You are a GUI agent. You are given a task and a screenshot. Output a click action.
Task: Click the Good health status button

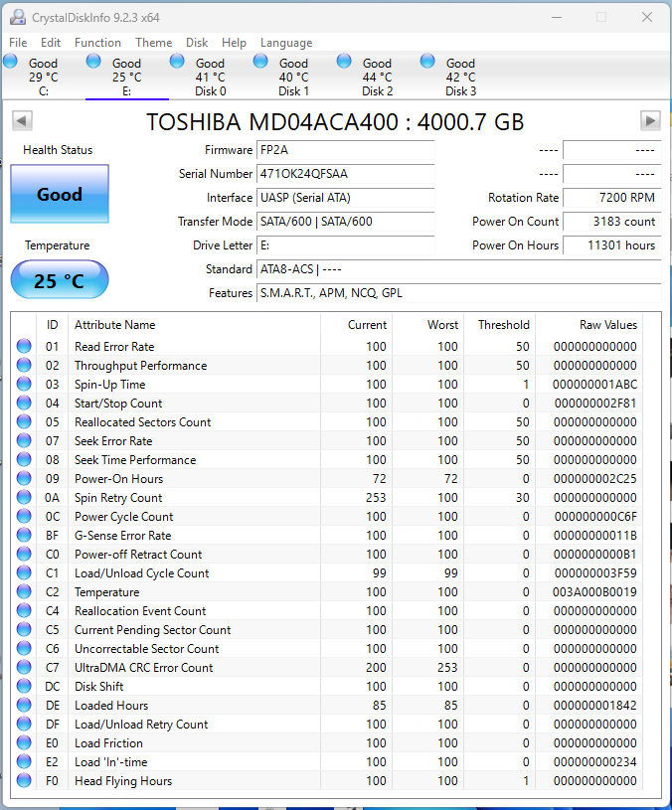pos(60,194)
